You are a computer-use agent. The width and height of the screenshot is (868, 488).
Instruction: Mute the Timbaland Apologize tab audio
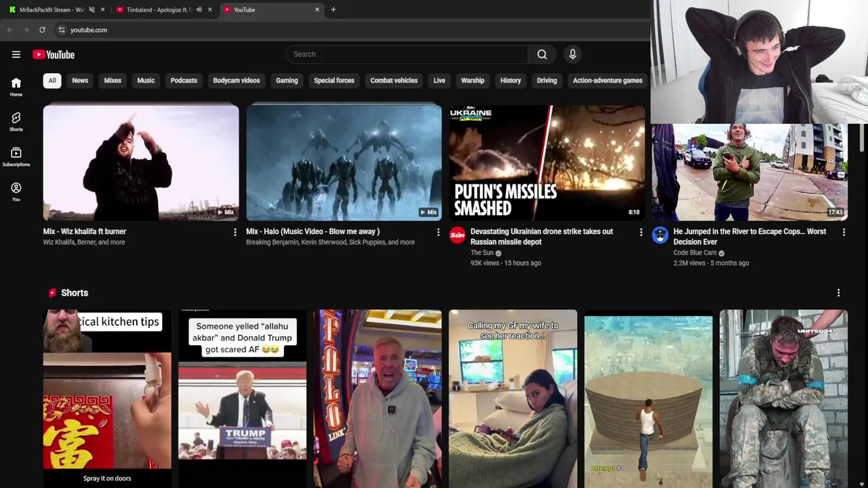199,9
